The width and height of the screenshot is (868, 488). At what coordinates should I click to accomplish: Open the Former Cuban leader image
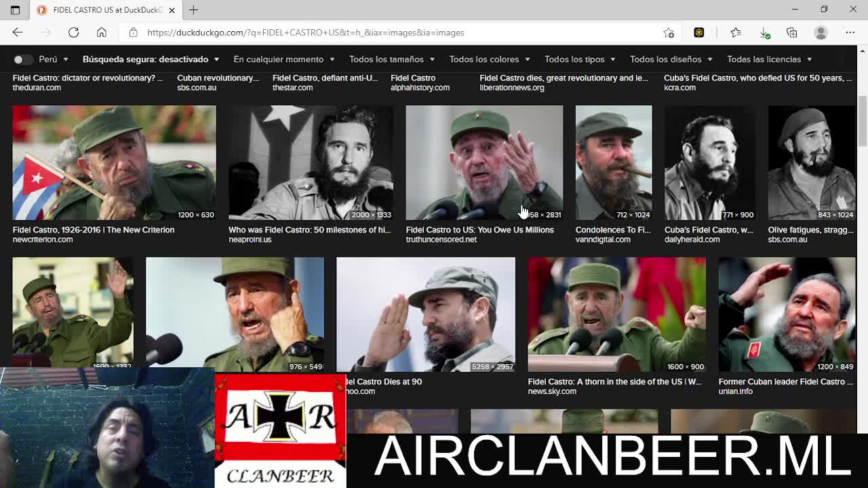[x=787, y=314]
